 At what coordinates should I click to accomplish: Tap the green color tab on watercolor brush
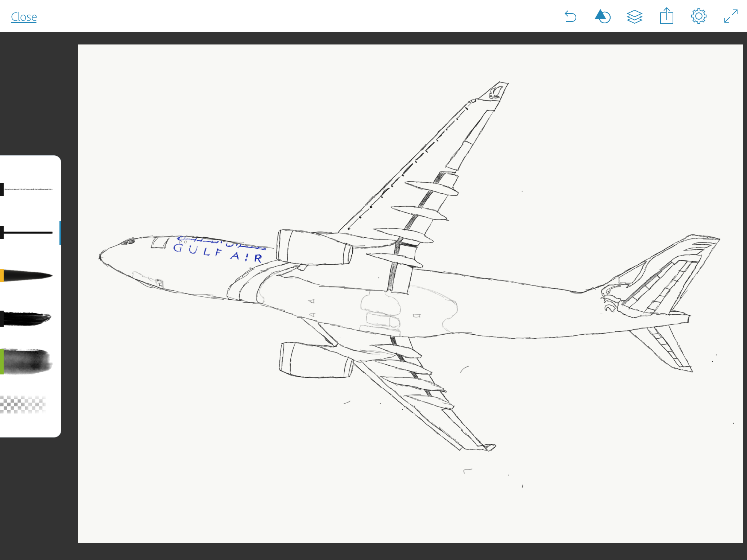(x=1, y=362)
